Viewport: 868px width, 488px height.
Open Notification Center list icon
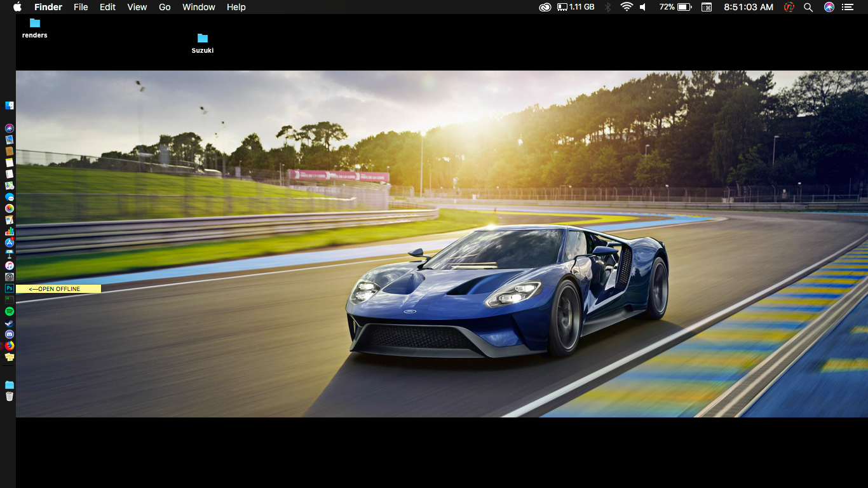coord(847,7)
